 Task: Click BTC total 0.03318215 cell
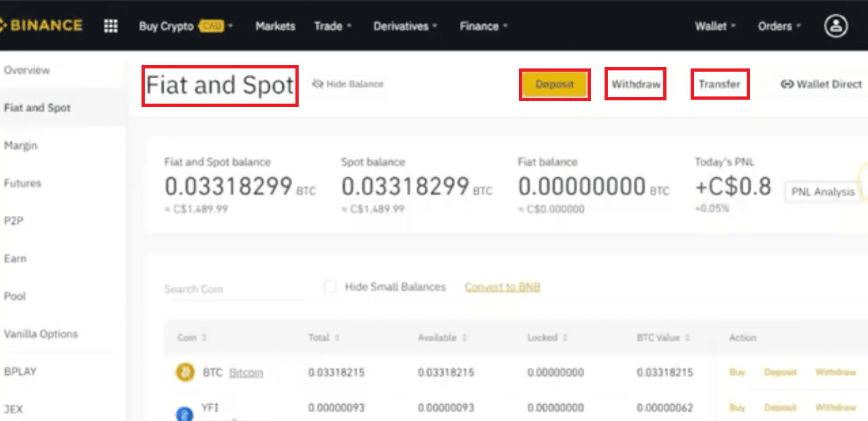[337, 373]
